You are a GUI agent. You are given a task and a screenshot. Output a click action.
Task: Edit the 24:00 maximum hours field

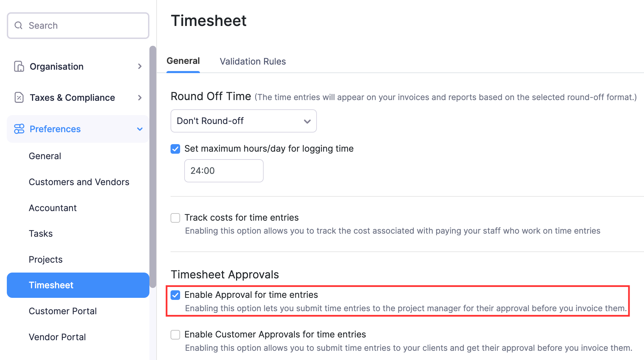[223, 171]
